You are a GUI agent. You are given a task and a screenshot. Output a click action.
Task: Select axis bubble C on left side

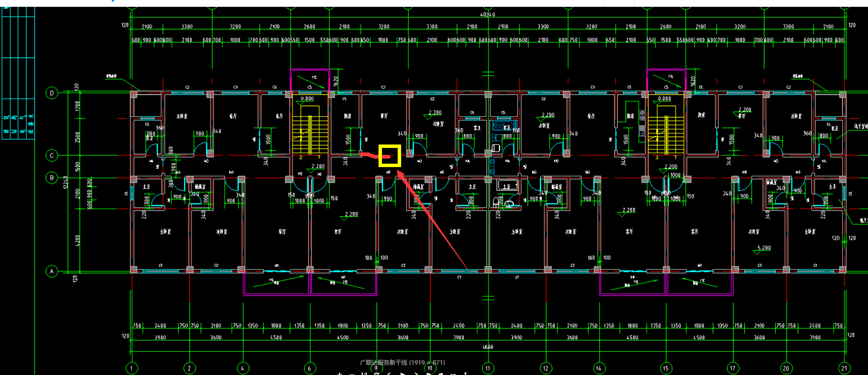[52, 156]
